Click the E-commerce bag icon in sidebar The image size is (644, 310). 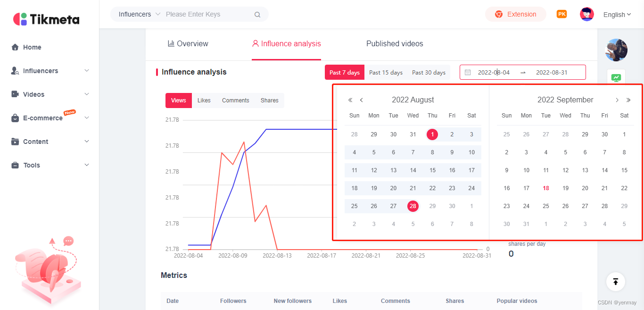click(15, 118)
